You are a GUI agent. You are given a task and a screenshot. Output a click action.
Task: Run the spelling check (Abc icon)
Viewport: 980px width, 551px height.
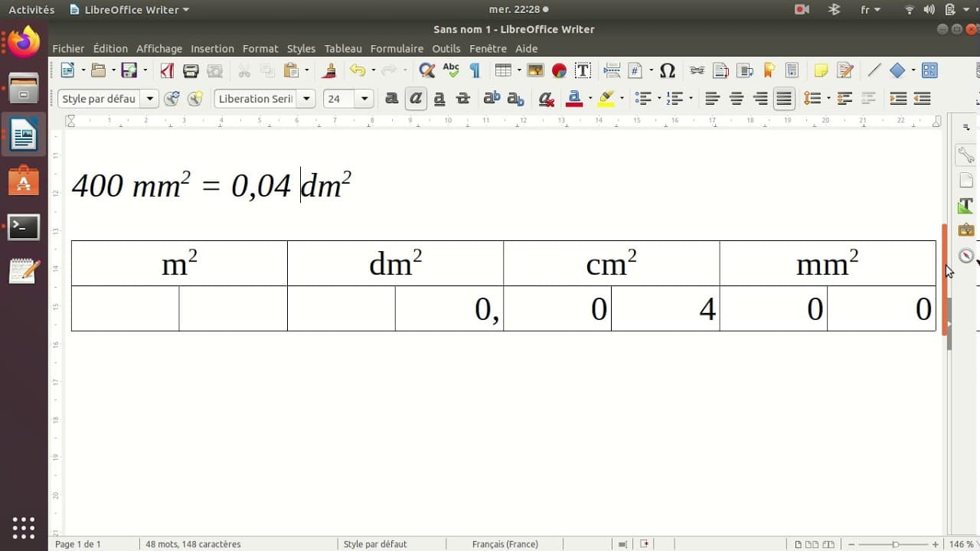click(451, 70)
